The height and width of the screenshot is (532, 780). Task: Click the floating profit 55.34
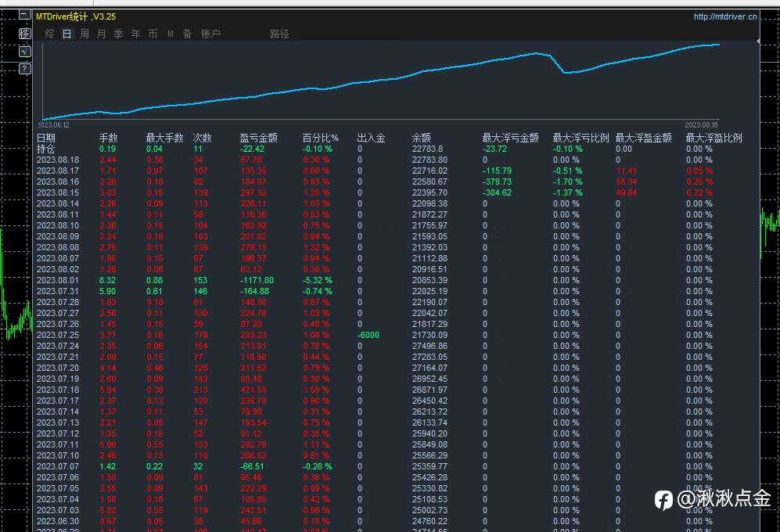pos(627,182)
